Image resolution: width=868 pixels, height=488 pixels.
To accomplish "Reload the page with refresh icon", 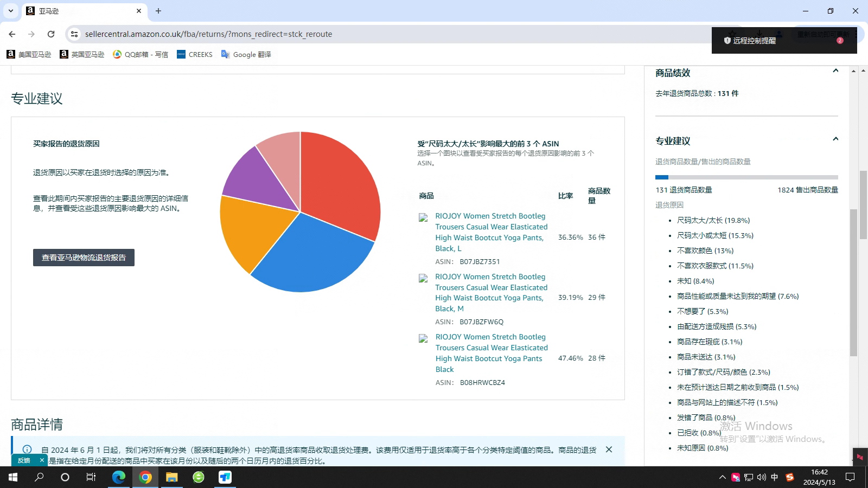I will [x=51, y=34].
